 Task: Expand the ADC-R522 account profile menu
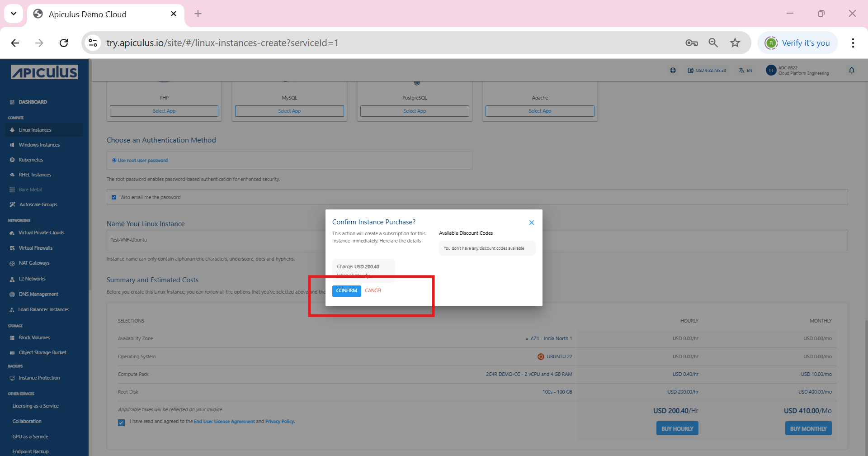(x=798, y=71)
